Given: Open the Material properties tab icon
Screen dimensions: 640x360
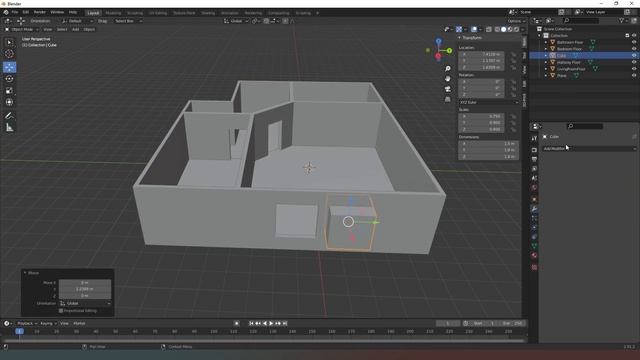Looking at the screenshot, I should [534, 256].
